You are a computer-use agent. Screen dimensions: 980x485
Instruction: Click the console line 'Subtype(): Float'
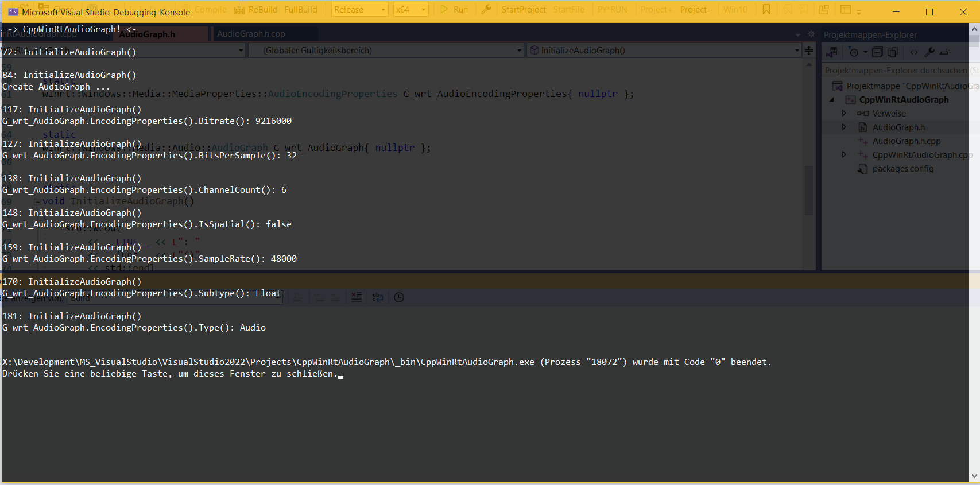(142, 293)
